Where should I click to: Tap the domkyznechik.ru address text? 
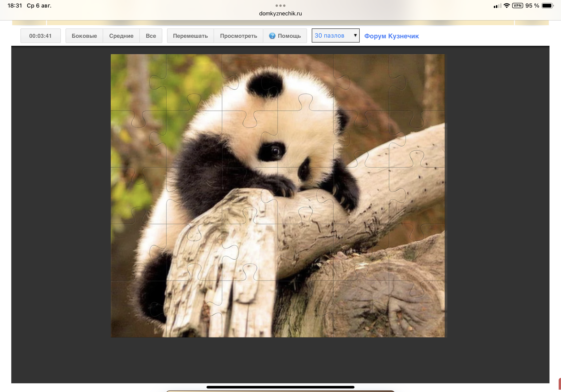click(280, 13)
